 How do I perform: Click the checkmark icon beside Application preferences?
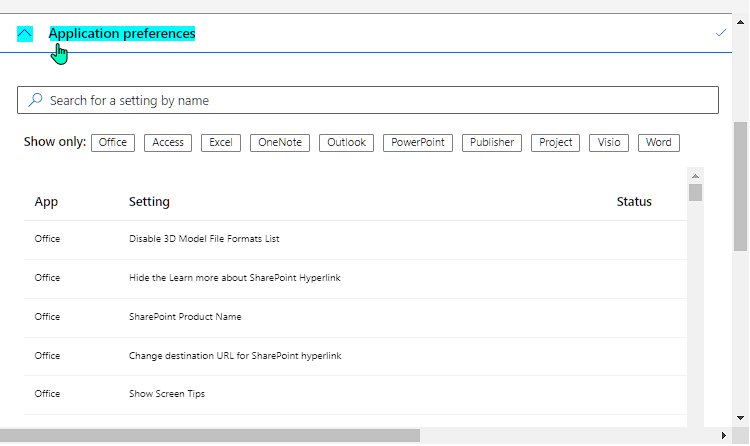(721, 33)
